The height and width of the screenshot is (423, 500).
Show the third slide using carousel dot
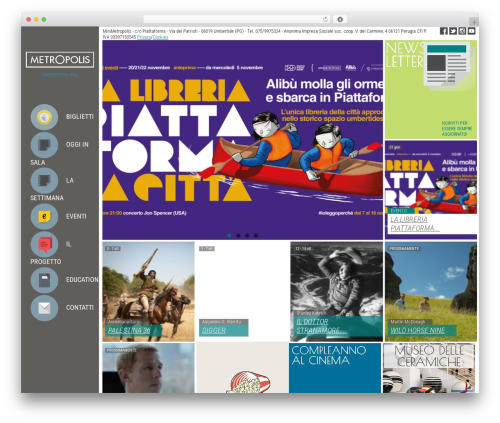[247, 235]
